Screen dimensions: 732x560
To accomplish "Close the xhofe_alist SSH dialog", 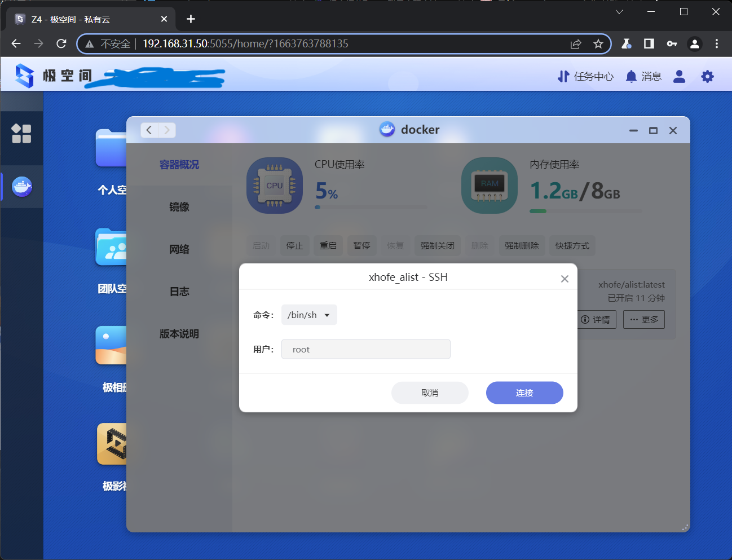I will pos(565,279).
